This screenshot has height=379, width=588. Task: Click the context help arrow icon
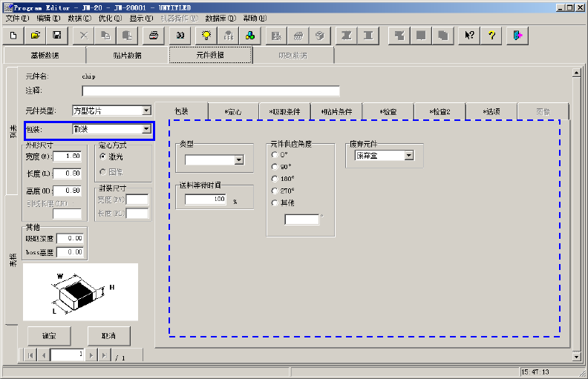click(x=469, y=35)
